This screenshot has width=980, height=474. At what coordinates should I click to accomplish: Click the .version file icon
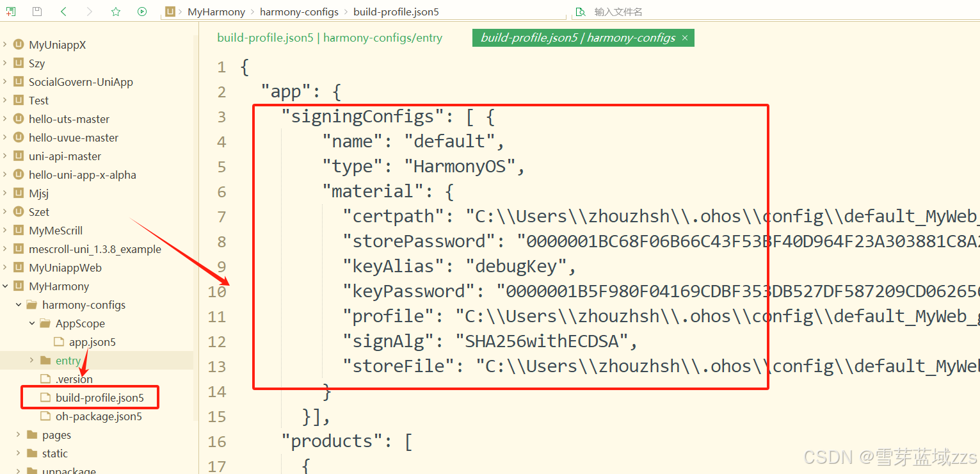(45, 379)
